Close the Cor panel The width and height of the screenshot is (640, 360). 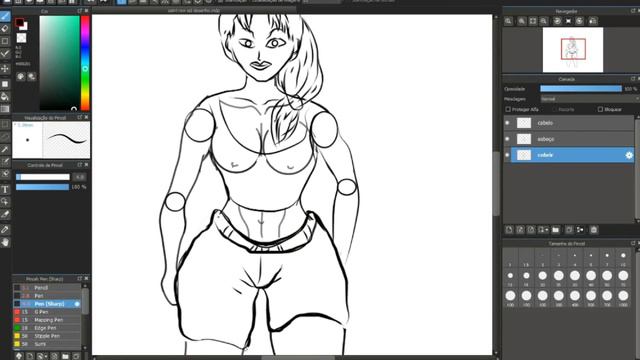(x=86, y=11)
